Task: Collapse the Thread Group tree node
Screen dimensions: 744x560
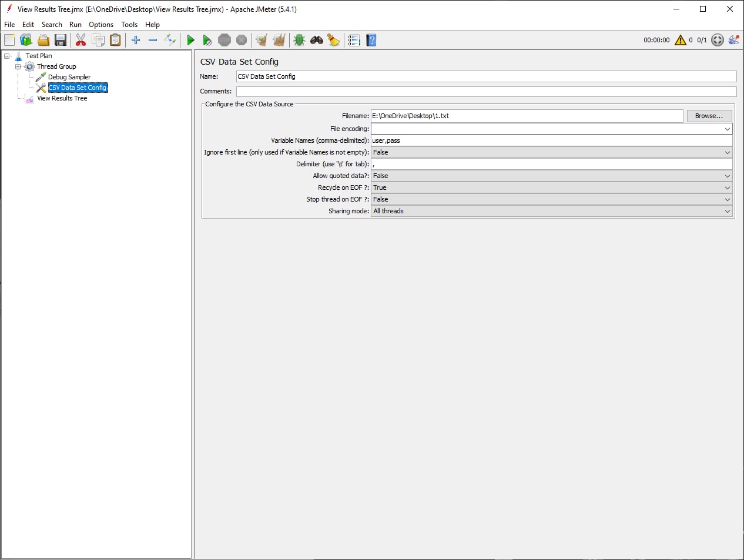Action: pos(18,66)
